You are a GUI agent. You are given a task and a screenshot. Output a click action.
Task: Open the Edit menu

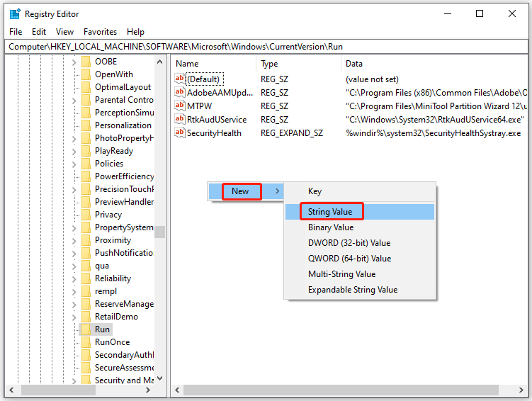(39, 32)
